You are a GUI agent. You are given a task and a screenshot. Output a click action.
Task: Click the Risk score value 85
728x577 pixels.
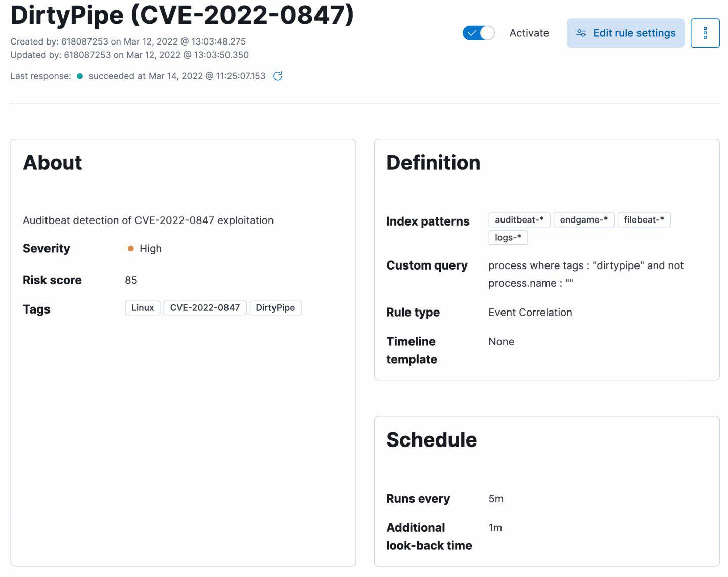click(131, 280)
